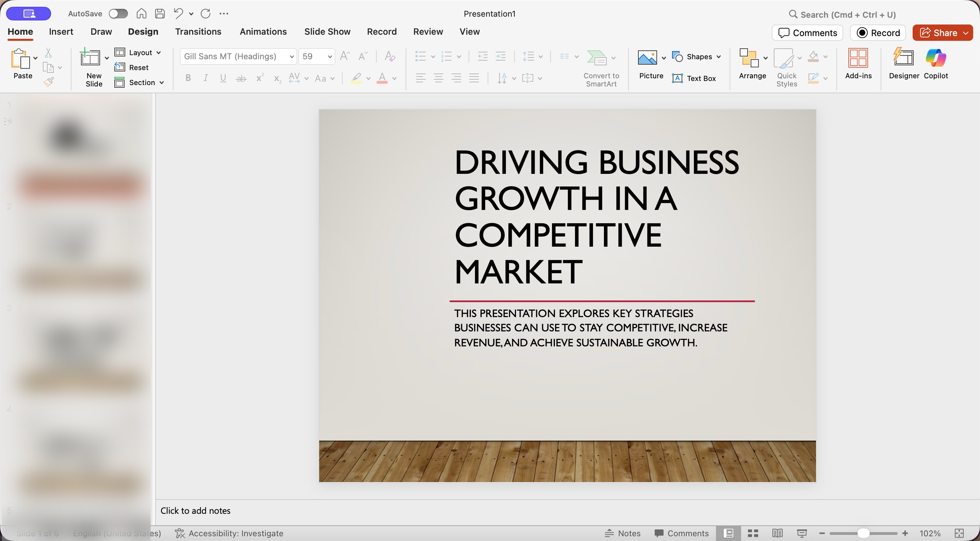Switch to Slide Sorter view
The height and width of the screenshot is (541, 980).
point(753,533)
